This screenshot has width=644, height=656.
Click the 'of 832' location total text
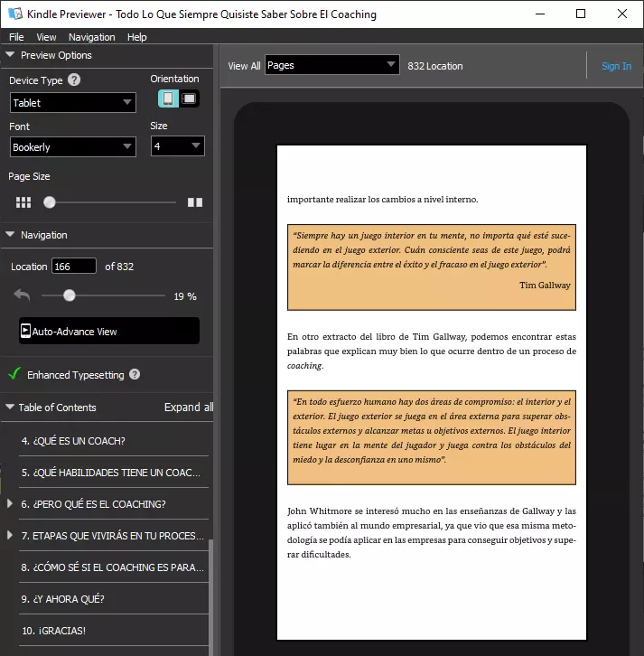[119, 267]
